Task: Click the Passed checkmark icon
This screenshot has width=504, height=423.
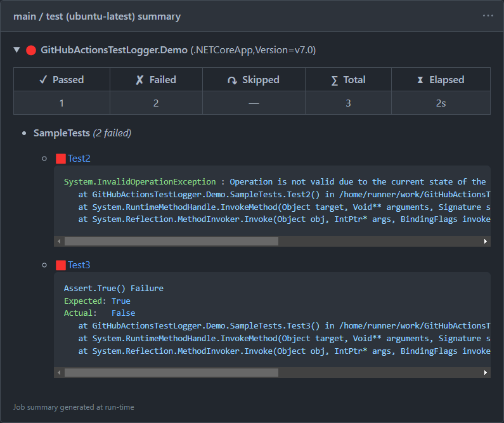Action: click(43, 79)
